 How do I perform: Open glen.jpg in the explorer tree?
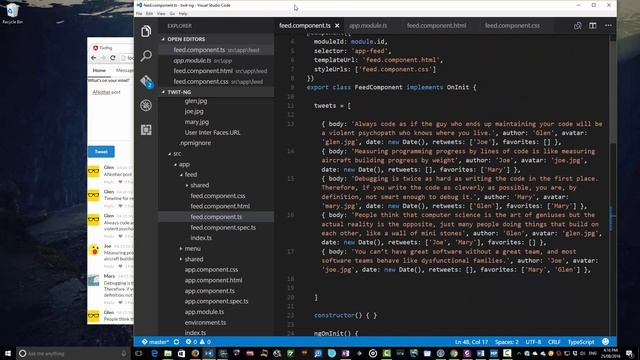(x=196, y=101)
